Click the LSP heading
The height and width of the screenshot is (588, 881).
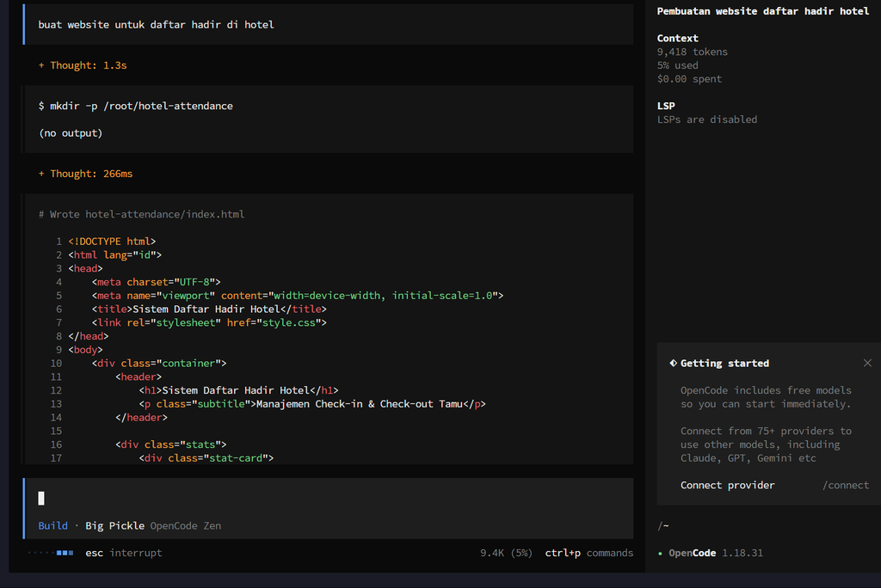click(666, 106)
